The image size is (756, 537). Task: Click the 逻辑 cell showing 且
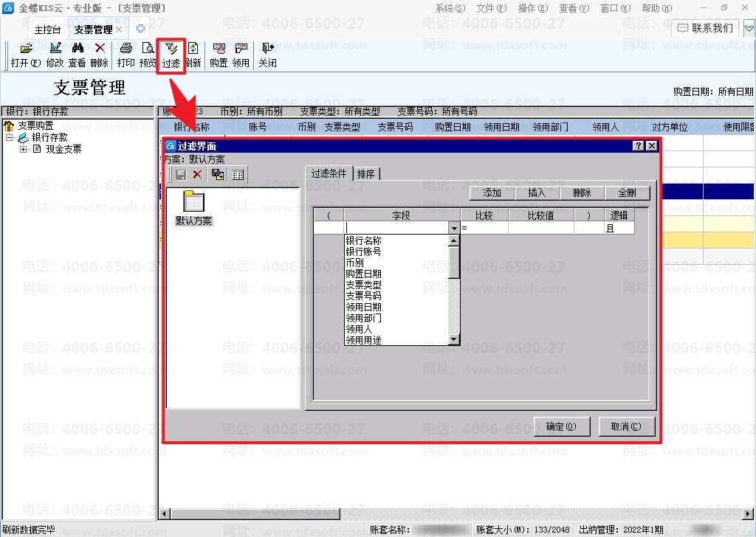619,228
